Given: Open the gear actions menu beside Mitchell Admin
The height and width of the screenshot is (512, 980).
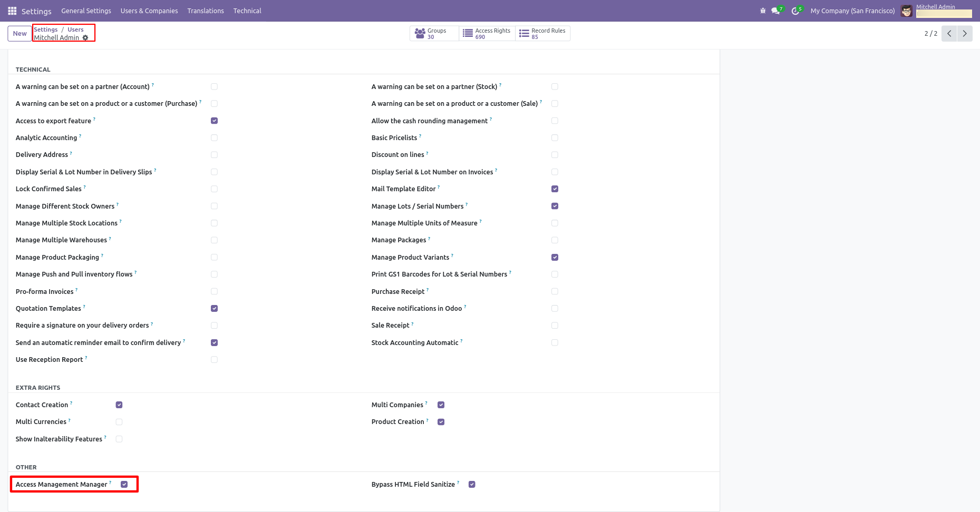Looking at the screenshot, I should (85, 38).
